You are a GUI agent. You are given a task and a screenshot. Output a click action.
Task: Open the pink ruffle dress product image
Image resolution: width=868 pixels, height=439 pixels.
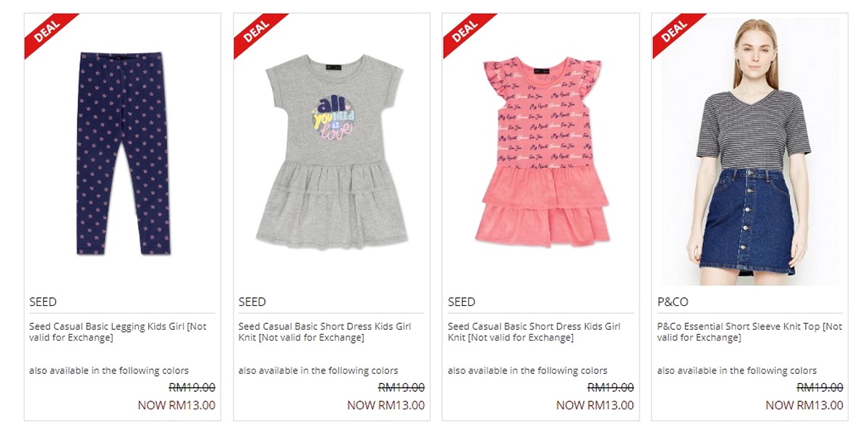tap(540, 153)
